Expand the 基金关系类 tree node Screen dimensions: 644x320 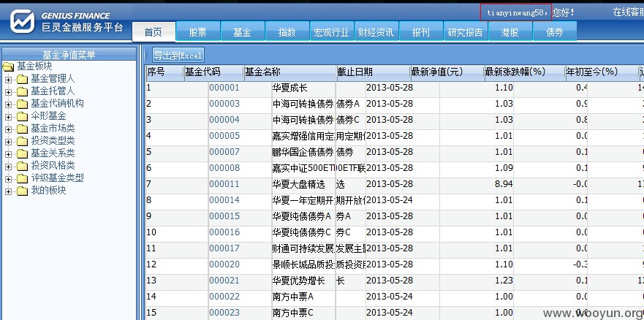[x=8, y=154]
